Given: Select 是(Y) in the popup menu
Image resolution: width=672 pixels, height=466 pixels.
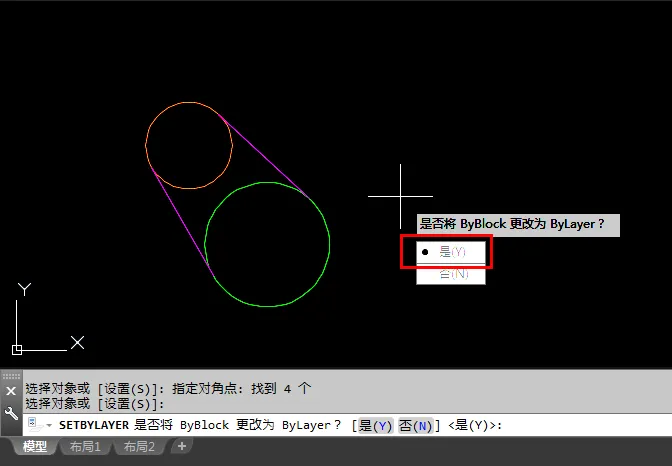Looking at the screenshot, I should pyautogui.click(x=451, y=252).
